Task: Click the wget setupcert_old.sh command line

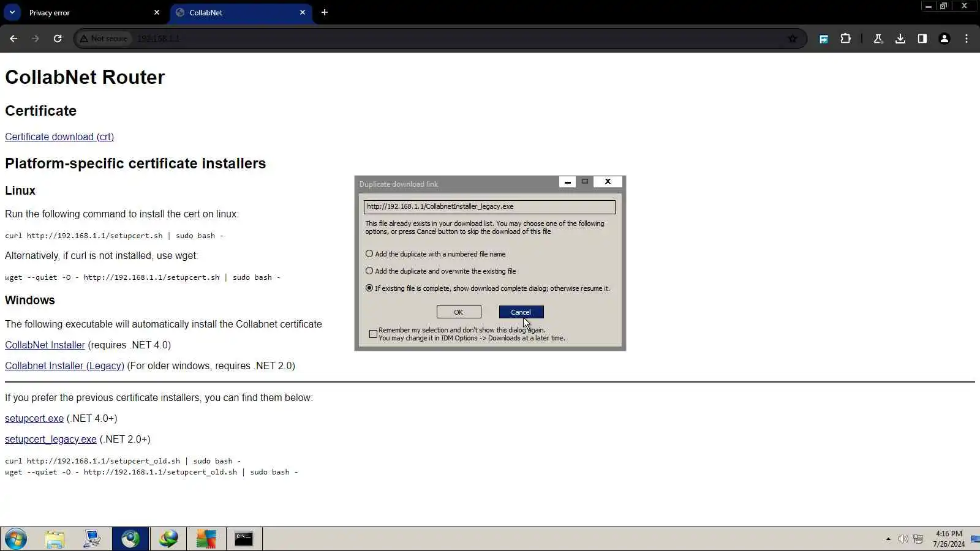Action: pyautogui.click(x=151, y=472)
